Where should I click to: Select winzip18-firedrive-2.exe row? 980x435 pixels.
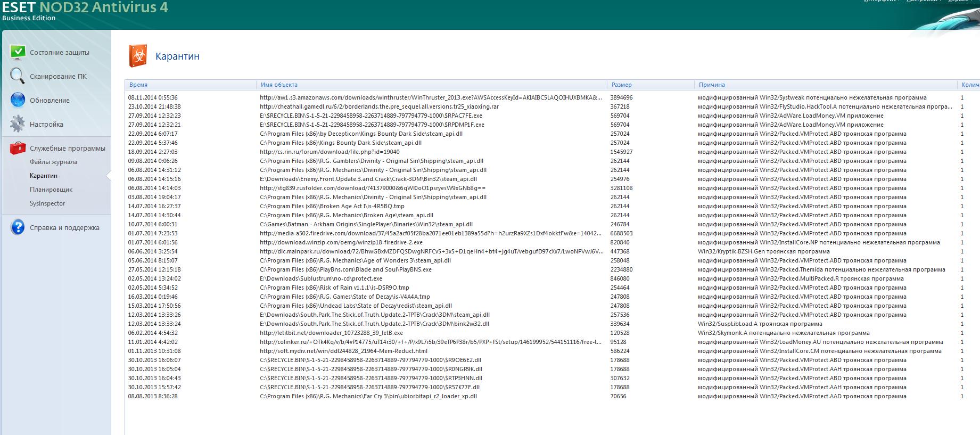[x=553, y=243]
